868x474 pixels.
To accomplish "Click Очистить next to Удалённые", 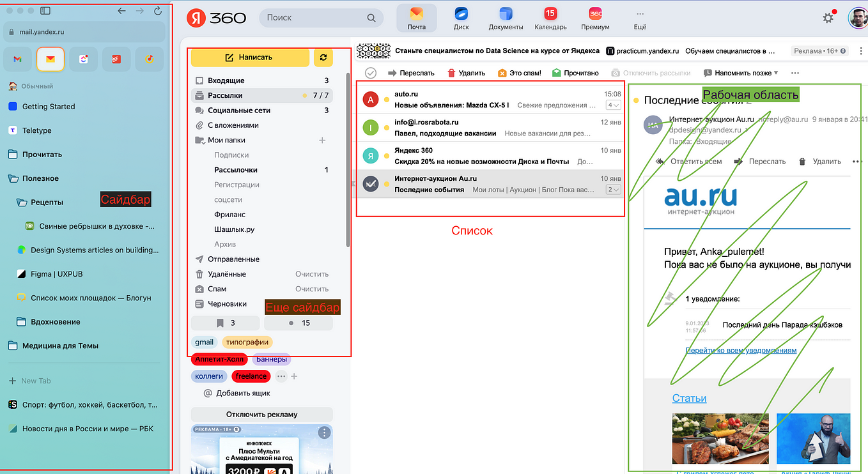I will pos(312,274).
